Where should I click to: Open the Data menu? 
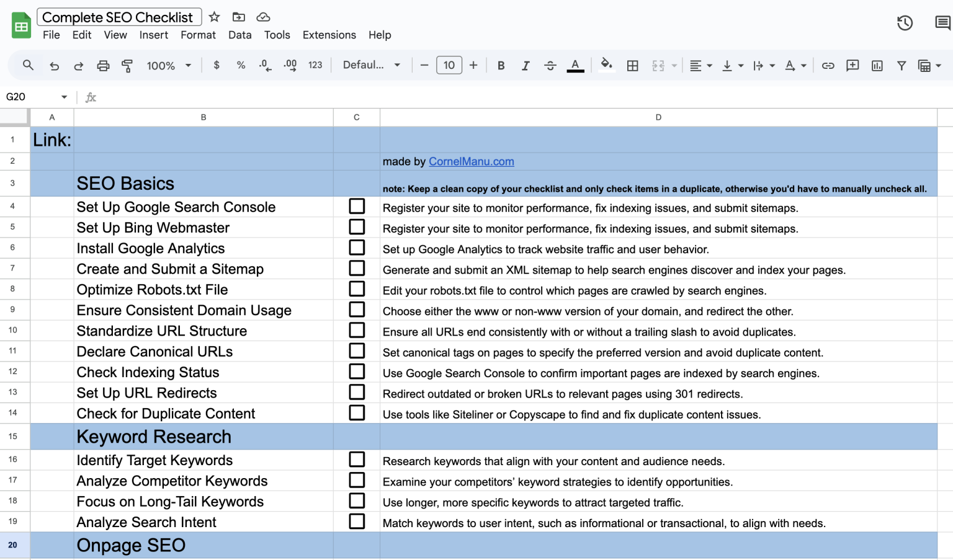pyautogui.click(x=239, y=35)
